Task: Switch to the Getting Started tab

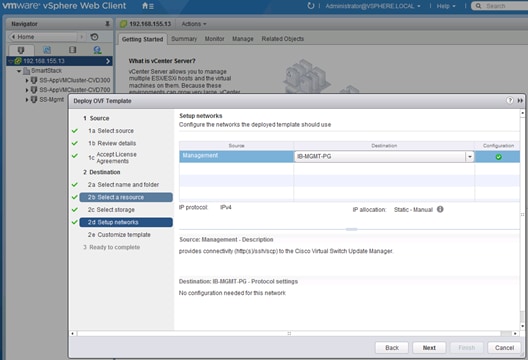Action: (142, 39)
